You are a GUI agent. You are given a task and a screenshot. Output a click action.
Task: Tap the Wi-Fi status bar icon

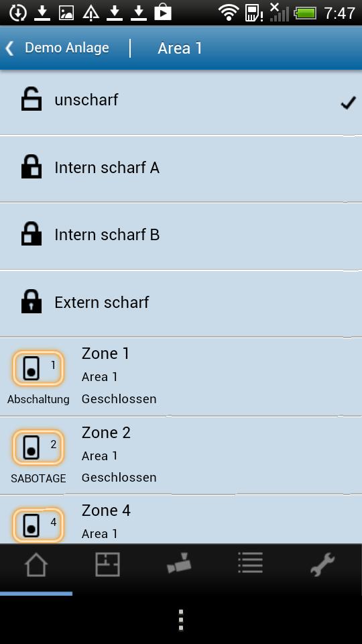229,13
